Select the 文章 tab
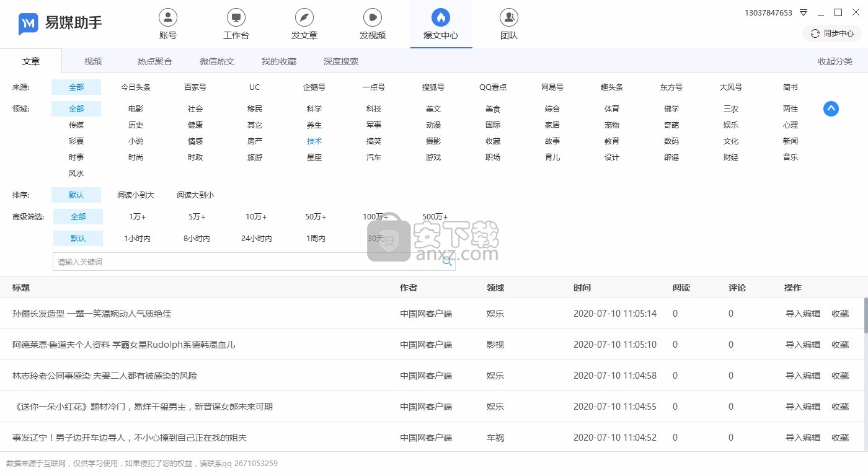The height and width of the screenshot is (476, 868). coord(31,61)
